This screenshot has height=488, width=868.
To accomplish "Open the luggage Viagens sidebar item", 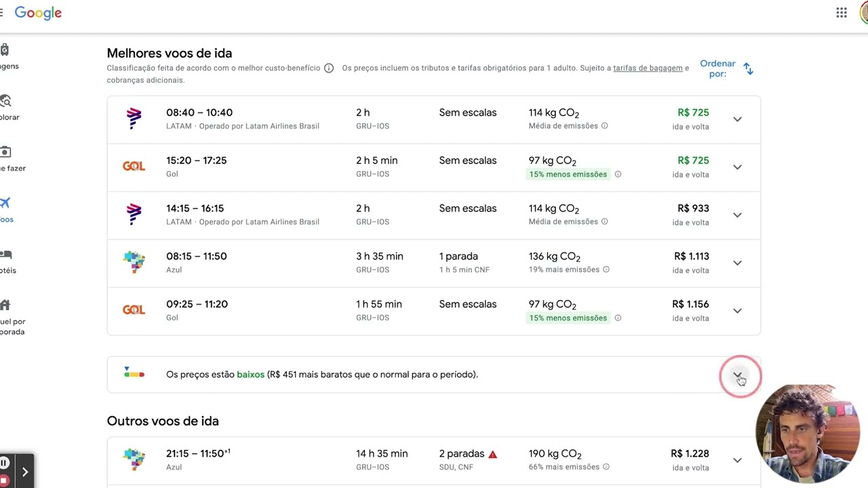I will point(7,57).
